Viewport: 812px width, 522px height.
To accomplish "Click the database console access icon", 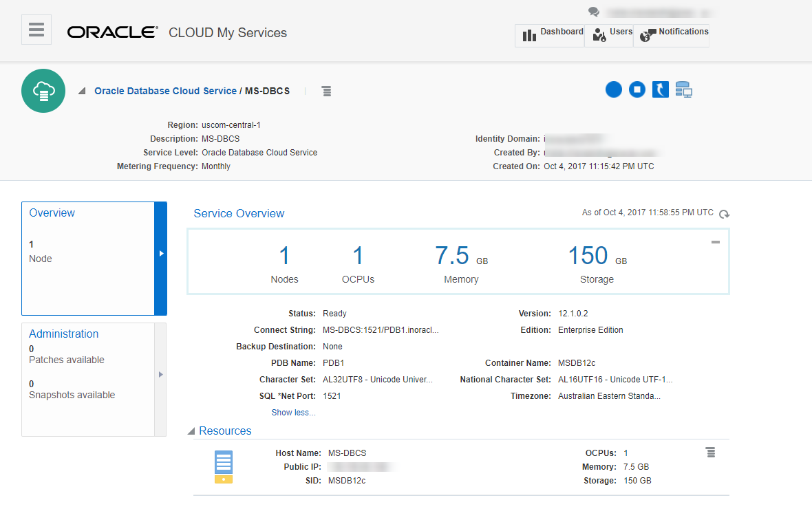I will [683, 89].
